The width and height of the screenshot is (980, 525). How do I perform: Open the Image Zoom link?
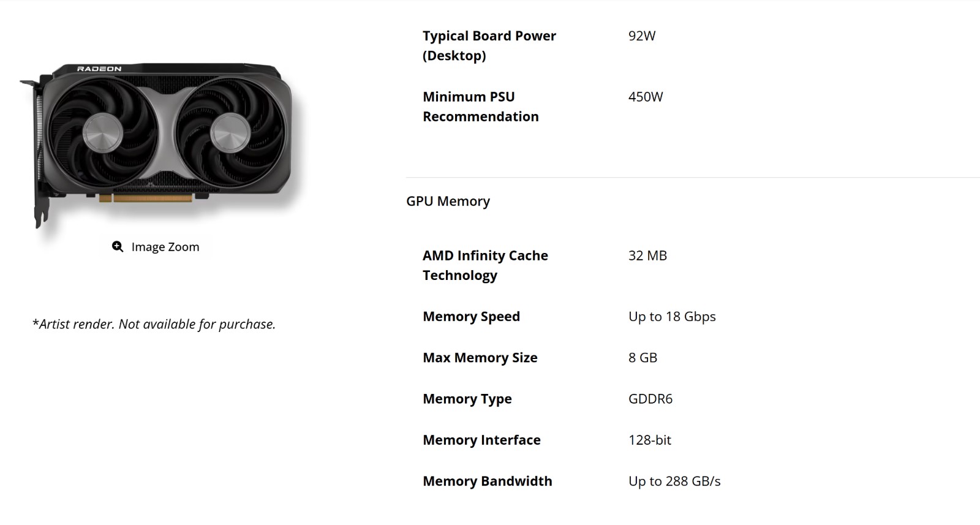pyautogui.click(x=156, y=247)
